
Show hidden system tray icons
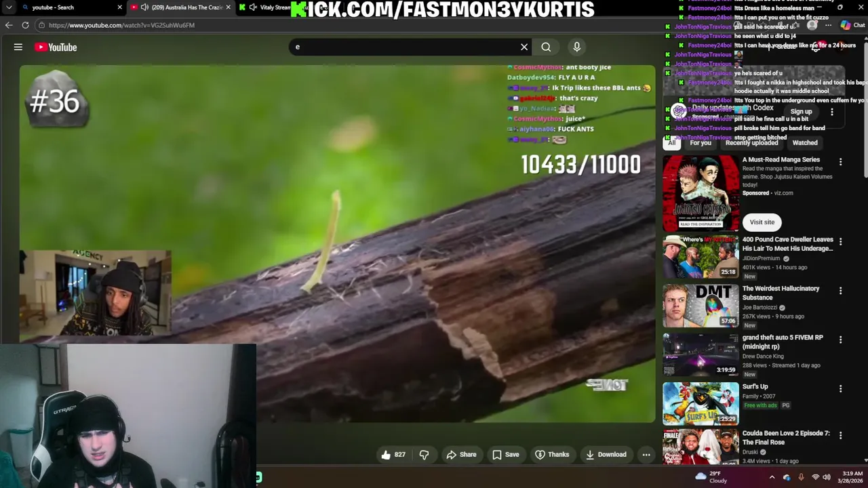pos(772,477)
